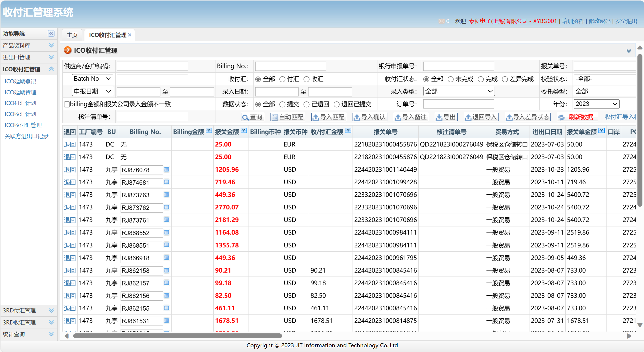Open detail icon next to RJ873761
Screen dimensions: 644x352
[166, 220]
